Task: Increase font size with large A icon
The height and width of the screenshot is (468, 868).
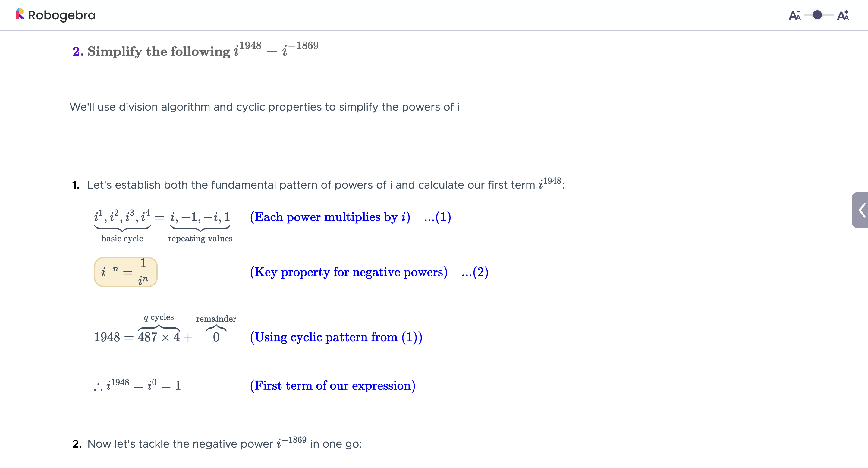Action: pos(843,15)
